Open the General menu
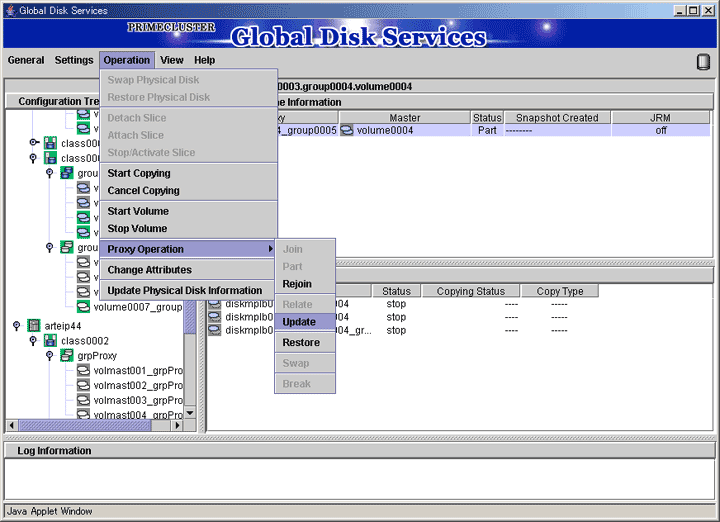 point(26,60)
